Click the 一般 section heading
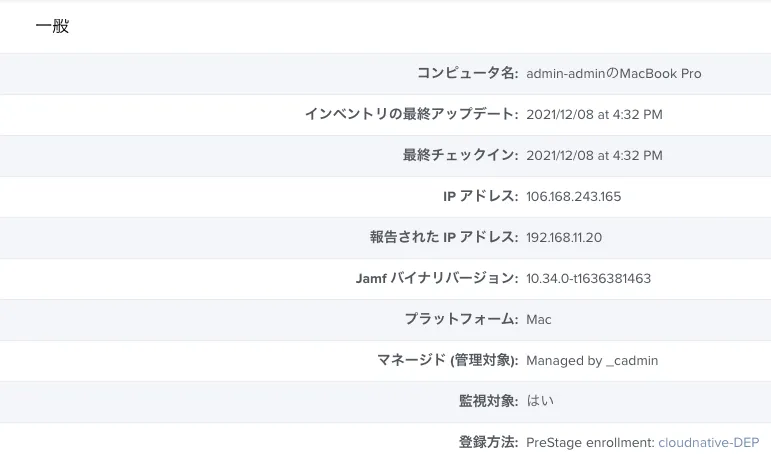771x460 pixels. (x=52, y=27)
